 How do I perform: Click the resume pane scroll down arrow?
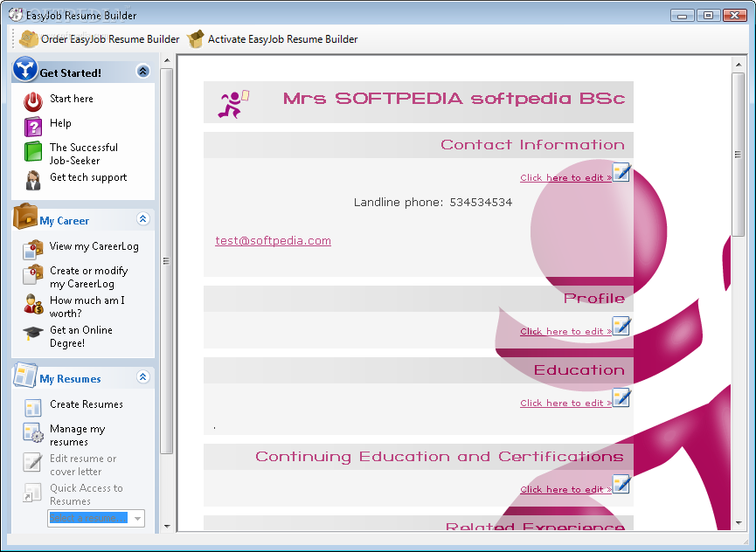pyautogui.click(x=739, y=522)
